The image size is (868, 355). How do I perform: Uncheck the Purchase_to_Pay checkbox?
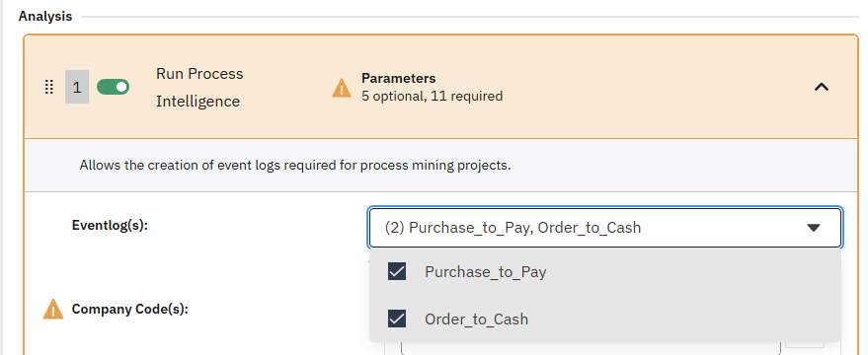[397, 271]
